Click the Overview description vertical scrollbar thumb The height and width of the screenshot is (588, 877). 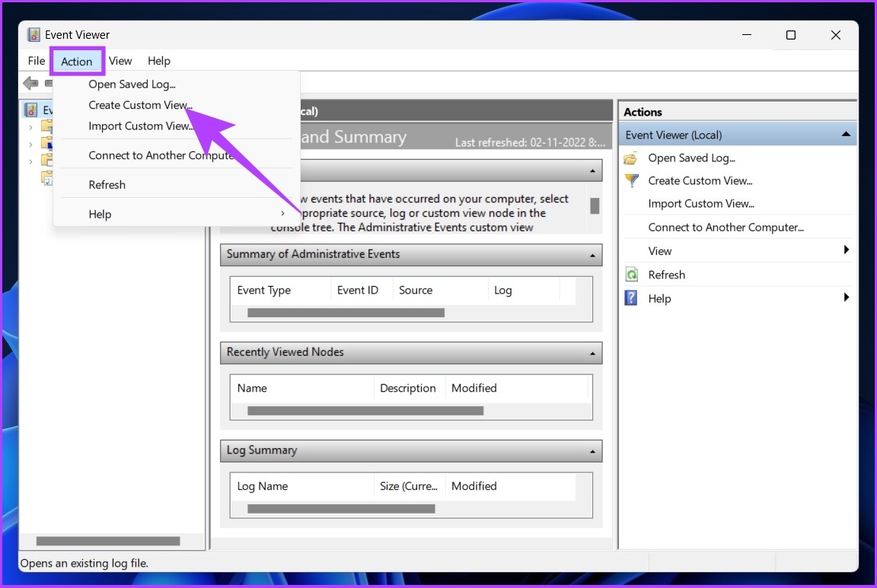[595, 206]
